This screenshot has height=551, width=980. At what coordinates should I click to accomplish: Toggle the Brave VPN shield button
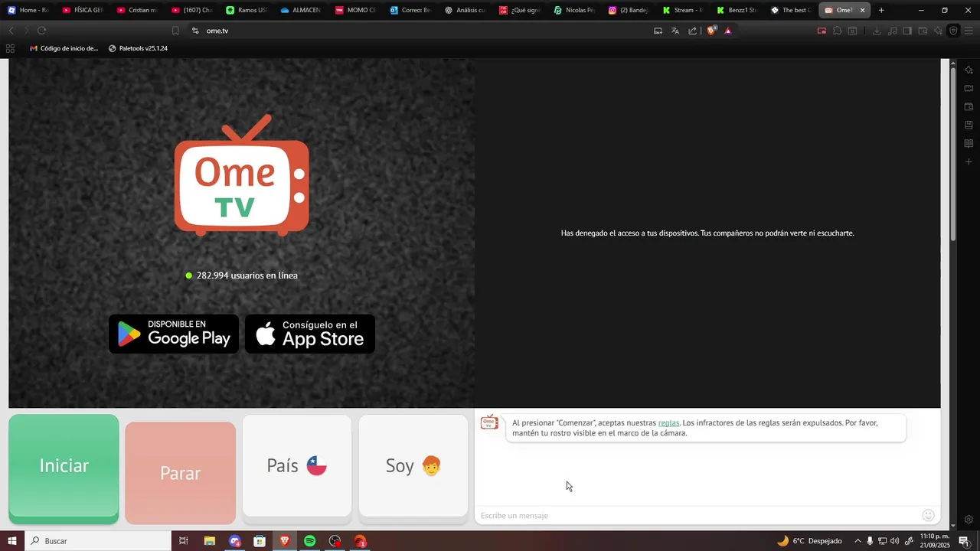click(953, 31)
